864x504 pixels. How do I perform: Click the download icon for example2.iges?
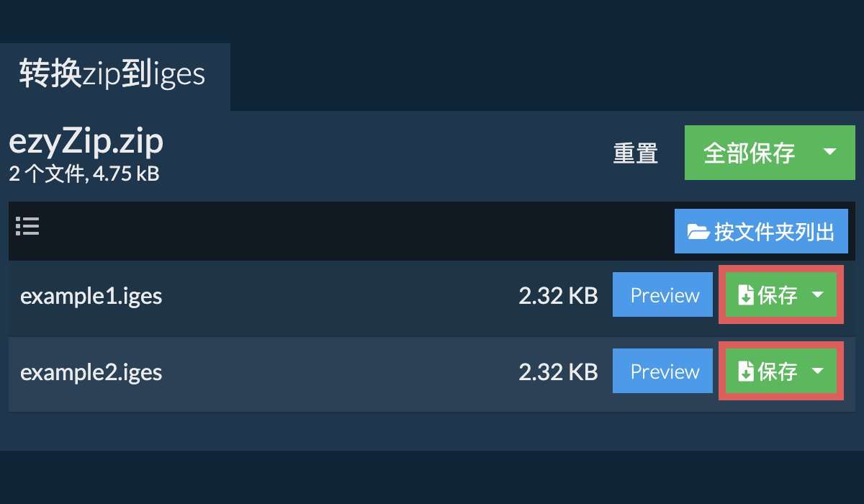tap(746, 372)
